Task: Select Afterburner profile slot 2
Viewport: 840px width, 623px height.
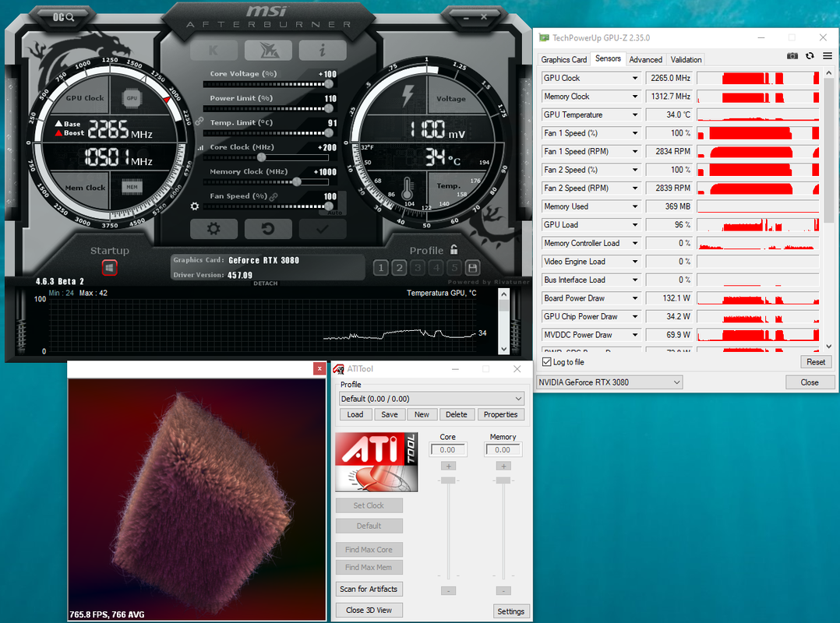Action: [x=399, y=268]
